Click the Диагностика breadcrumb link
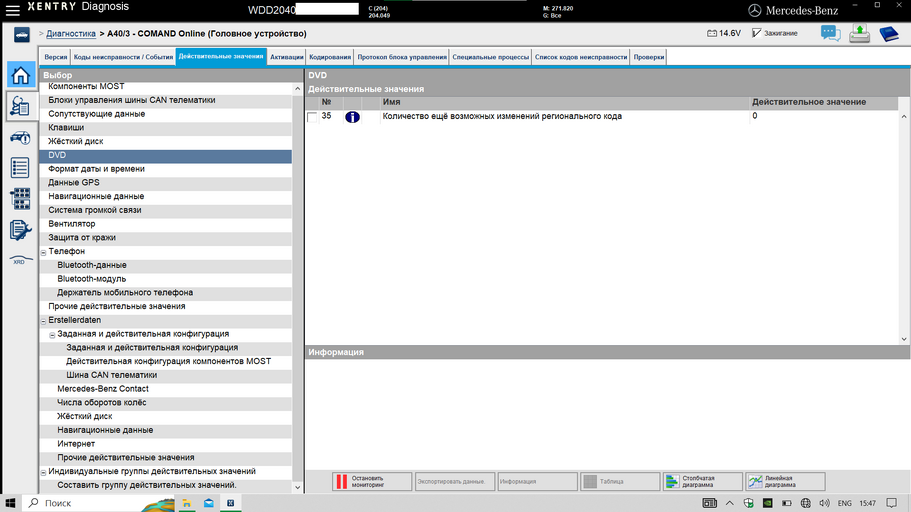The height and width of the screenshot is (512, 911). (71, 34)
